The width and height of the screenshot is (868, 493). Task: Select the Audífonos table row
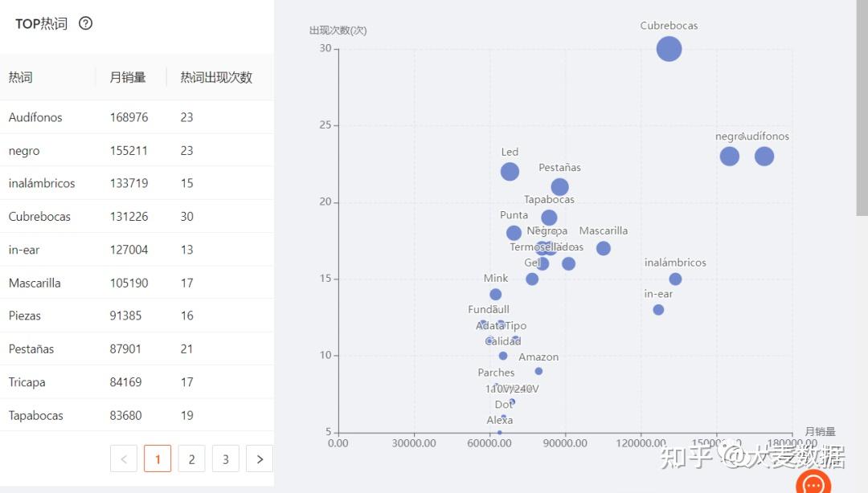tap(137, 117)
